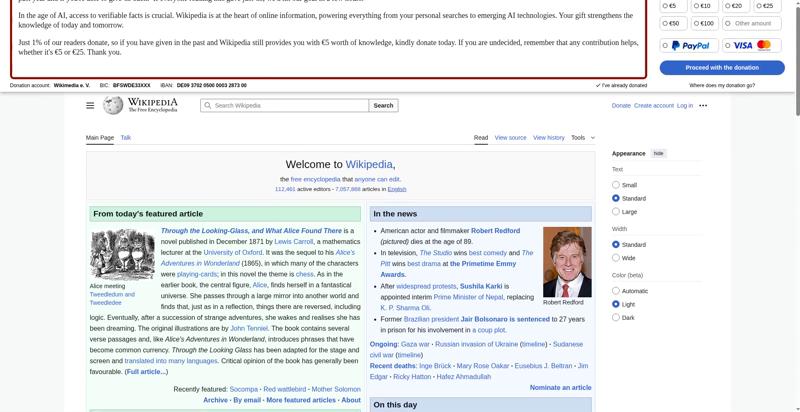Image resolution: width=800 pixels, height=412 pixels.
Task: Click the magnifier icon in search box
Action: [x=207, y=106]
